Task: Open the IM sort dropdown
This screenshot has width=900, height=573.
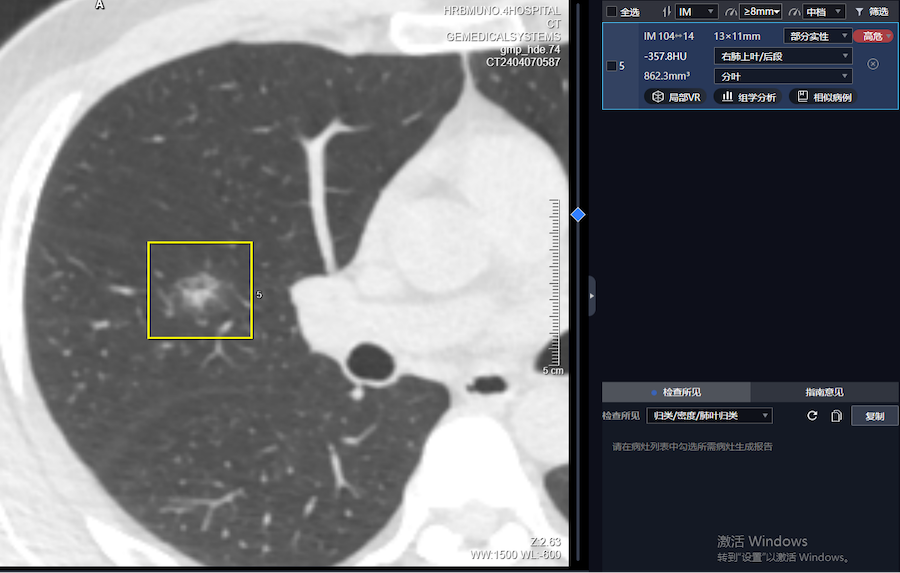Action: tap(697, 12)
